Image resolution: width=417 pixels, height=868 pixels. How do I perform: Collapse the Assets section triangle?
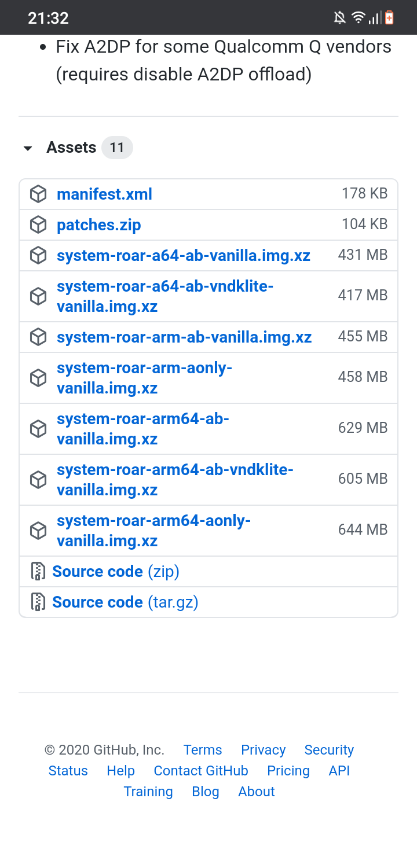click(28, 149)
